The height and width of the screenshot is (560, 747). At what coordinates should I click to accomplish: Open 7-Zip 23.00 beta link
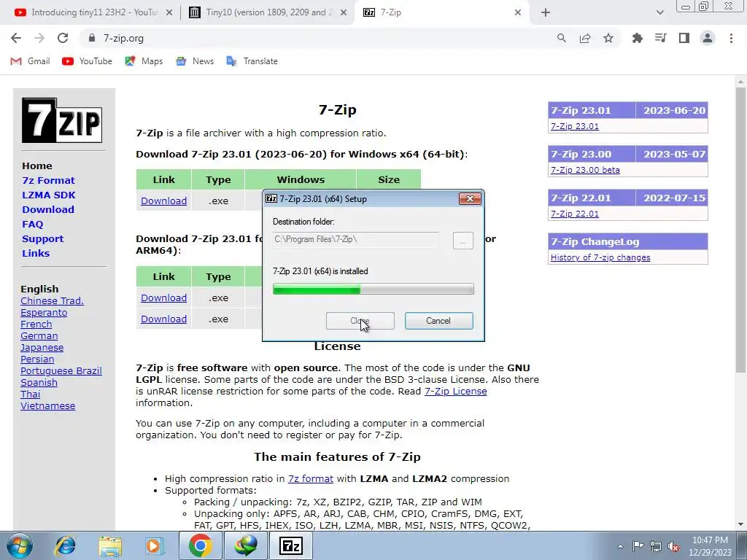585,170
